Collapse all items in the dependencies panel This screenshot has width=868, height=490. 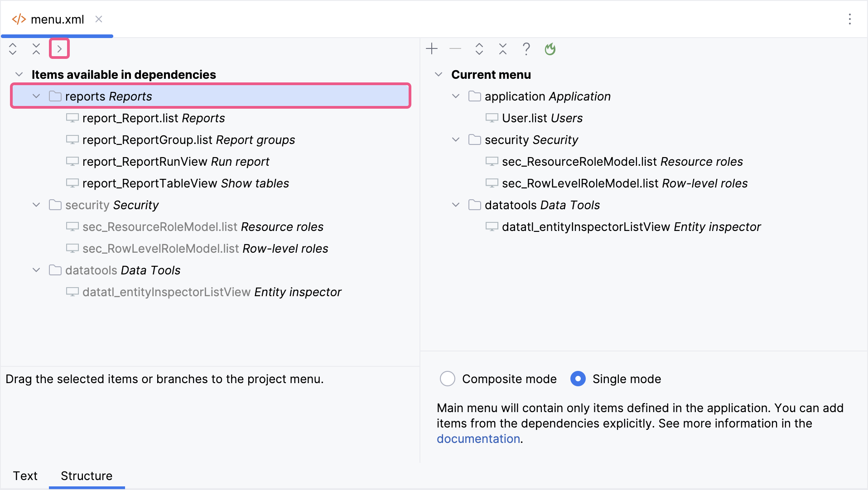(x=36, y=49)
